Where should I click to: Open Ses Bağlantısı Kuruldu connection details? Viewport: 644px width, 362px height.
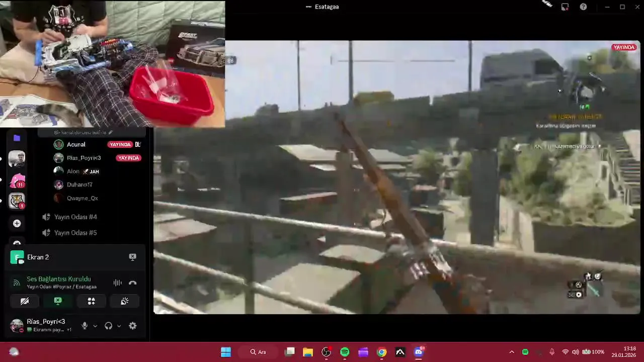click(59, 279)
